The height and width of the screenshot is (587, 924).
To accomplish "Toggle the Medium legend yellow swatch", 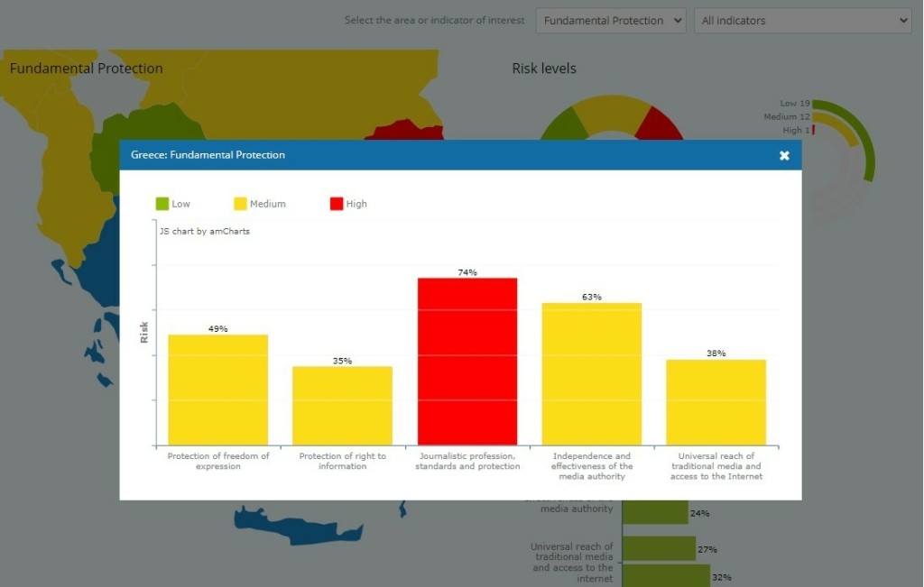I will 240,204.
